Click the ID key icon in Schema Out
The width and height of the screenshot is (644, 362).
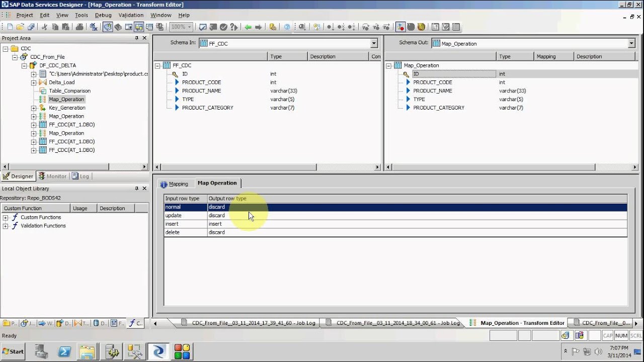407,74
